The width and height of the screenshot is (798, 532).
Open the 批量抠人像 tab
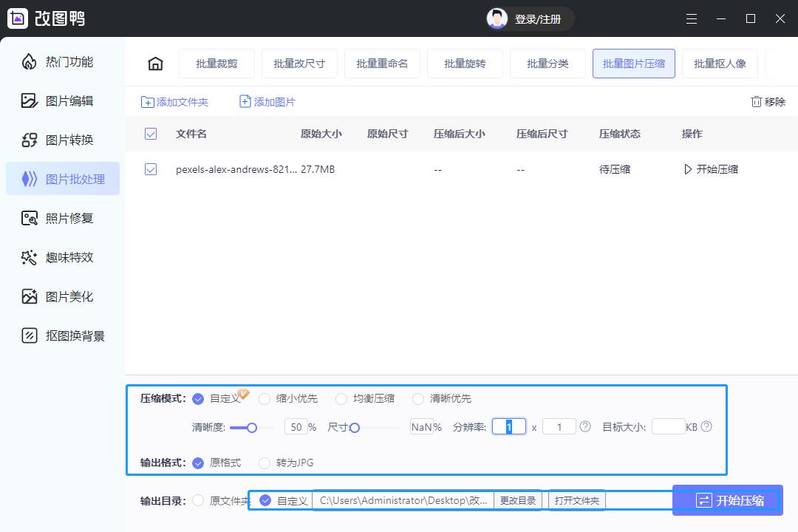point(720,64)
